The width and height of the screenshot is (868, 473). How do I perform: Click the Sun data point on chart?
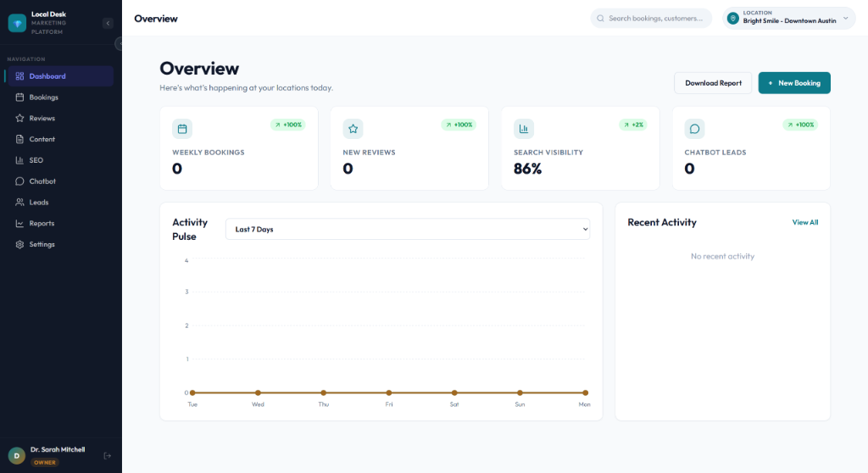tap(520, 392)
